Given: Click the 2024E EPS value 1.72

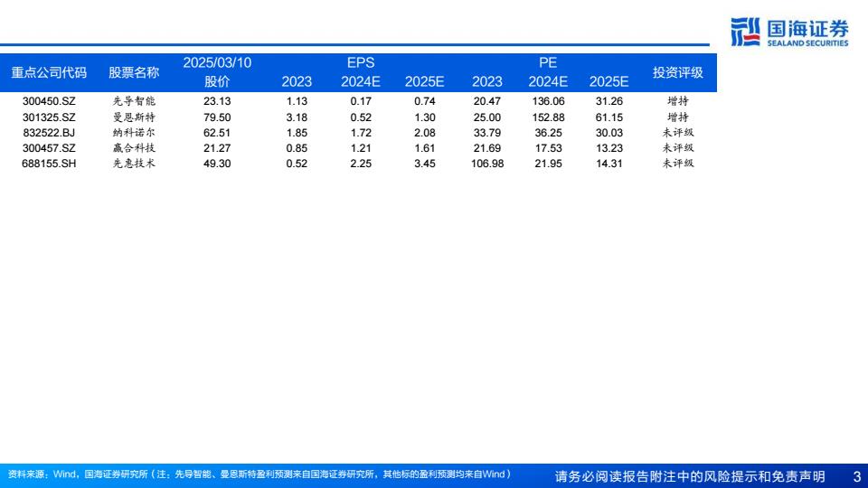Looking at the screenshot, I should 361,133.
